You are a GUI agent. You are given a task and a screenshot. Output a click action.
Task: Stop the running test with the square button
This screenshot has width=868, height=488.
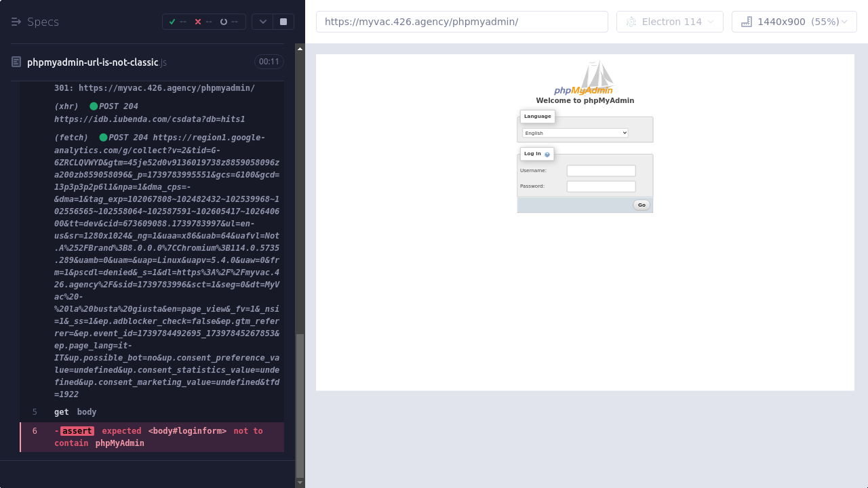click(283, 22)
